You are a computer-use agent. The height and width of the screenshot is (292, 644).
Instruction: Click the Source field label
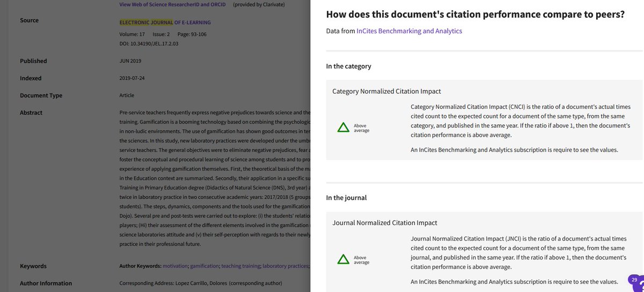click(29, 20)
